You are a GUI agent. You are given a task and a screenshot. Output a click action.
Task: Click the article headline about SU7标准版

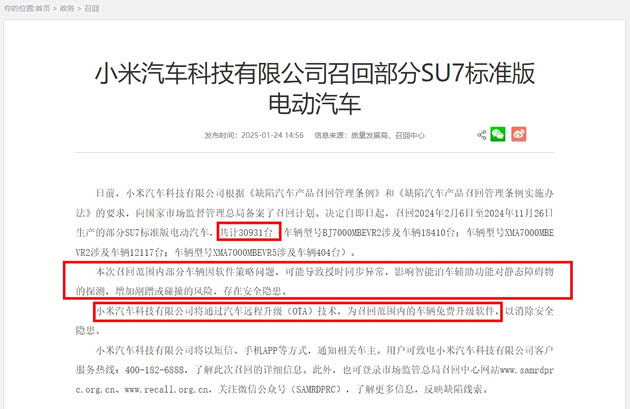pyautogui.click(x=315, y=88)
